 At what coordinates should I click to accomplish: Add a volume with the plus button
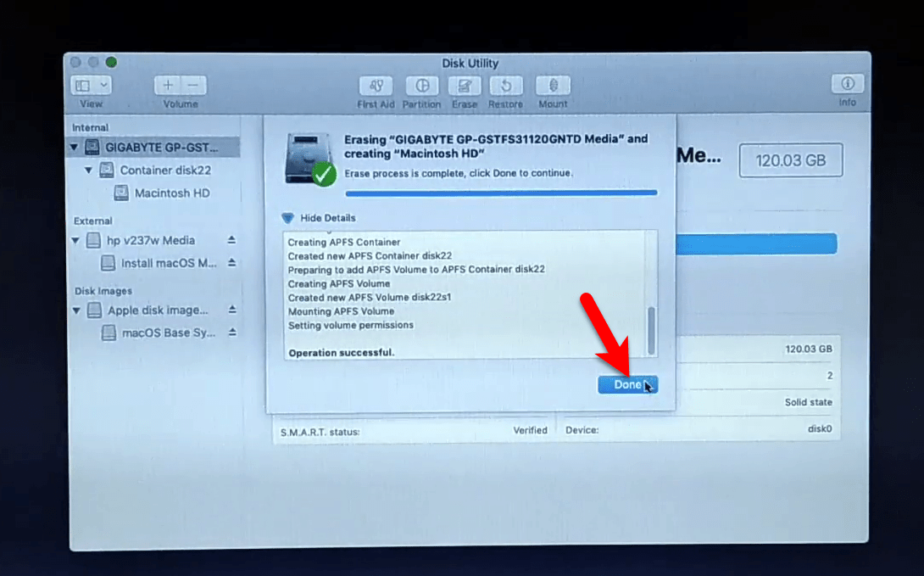pyautogui.click(x=167, y=86)
